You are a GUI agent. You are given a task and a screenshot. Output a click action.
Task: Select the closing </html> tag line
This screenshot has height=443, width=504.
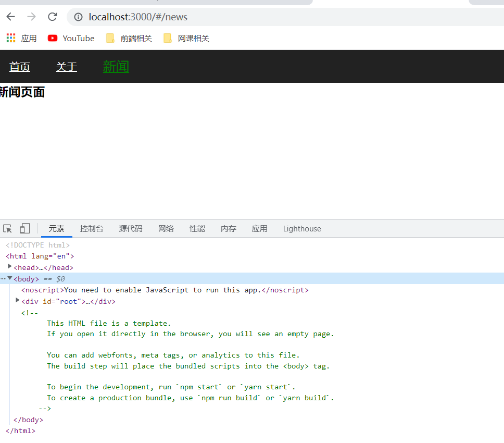[21, 431]
